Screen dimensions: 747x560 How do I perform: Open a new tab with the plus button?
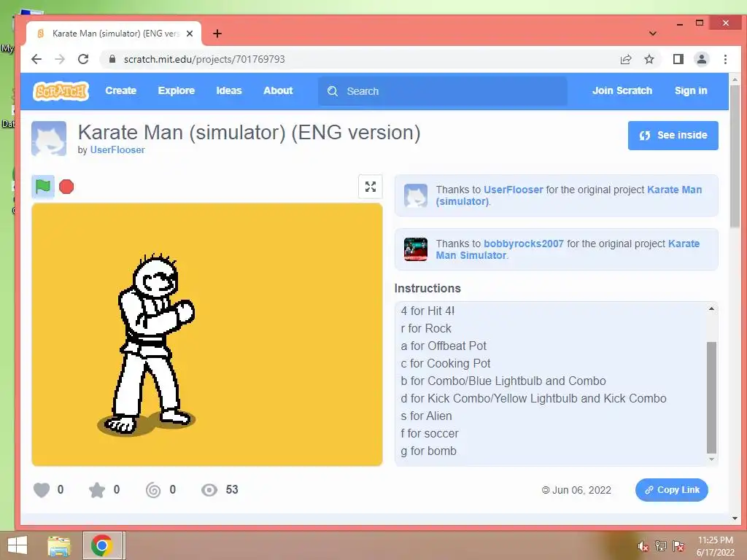click(x=217, y=34)
